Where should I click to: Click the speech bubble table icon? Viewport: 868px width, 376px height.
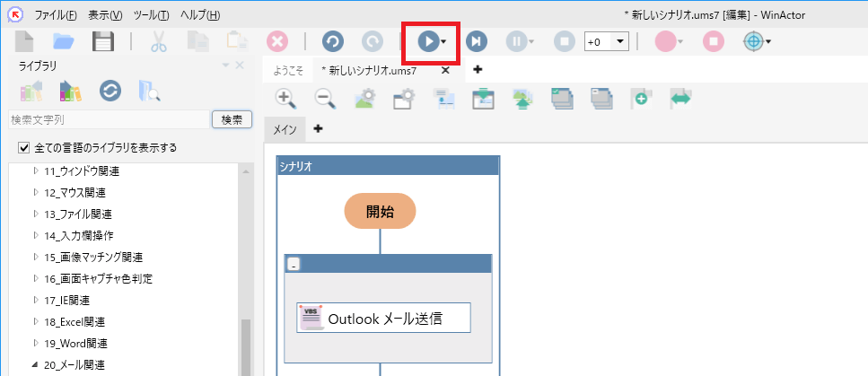(443, 99)
